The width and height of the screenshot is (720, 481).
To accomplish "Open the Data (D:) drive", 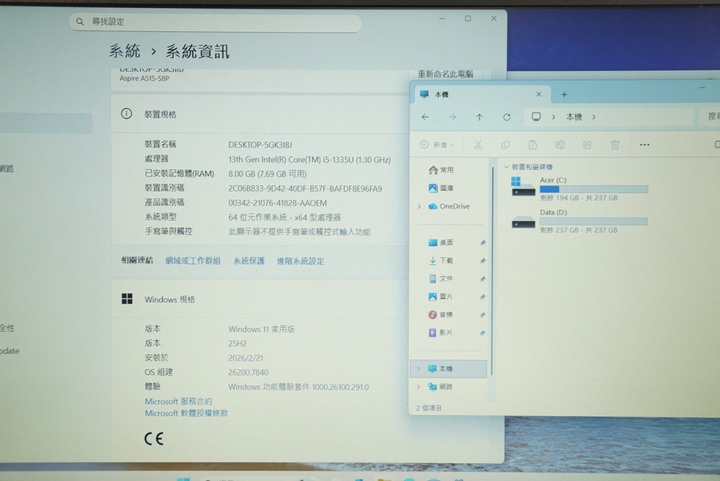I will point(554,213).
